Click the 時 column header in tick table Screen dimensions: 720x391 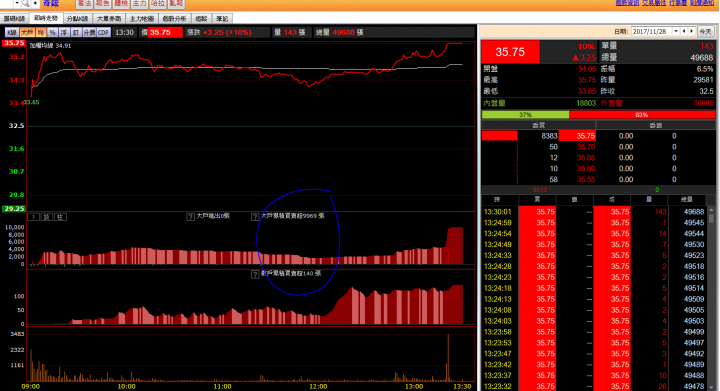(x=497, y=200)
